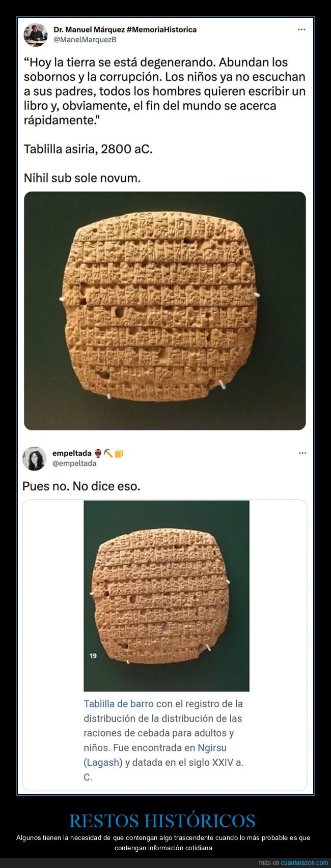Open the smaller tablet image numbered 19
Image resolution: width=331 pixels, height=868 pixels.
pyautogui.click(x=167, y=596)
